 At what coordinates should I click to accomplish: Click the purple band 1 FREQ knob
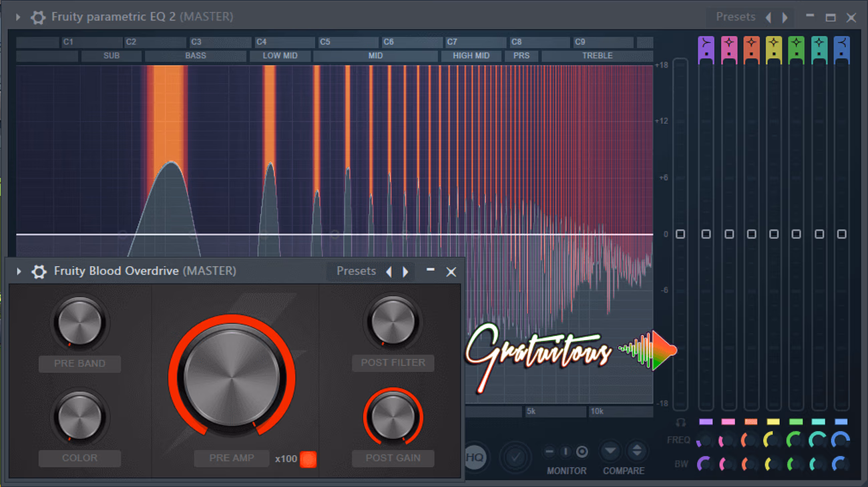(x=705, y=440)
